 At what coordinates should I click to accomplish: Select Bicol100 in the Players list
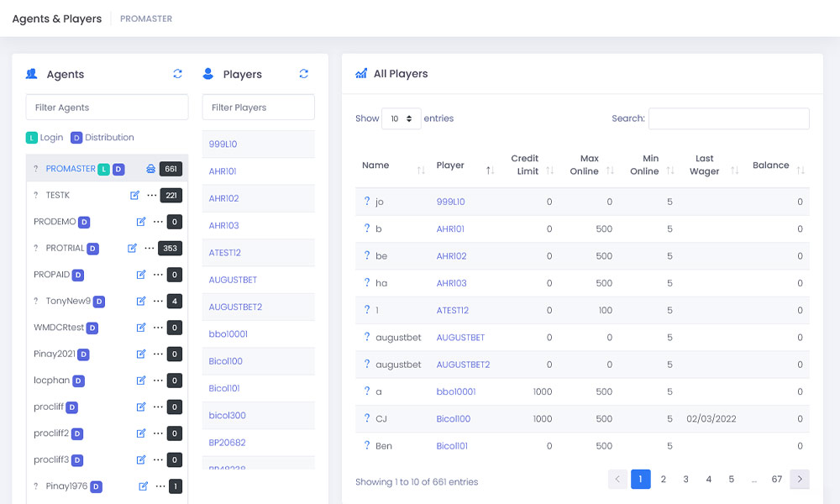pos(226,361)
